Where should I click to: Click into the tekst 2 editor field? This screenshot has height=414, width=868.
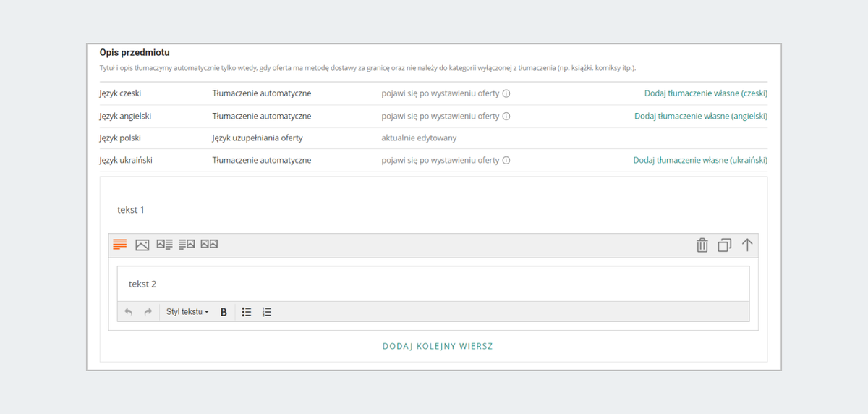[433, 284]
